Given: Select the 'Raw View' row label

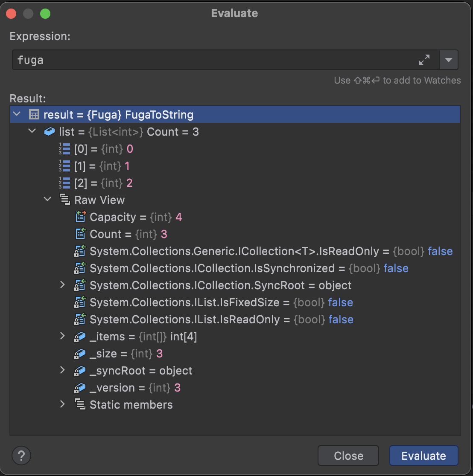Looking at the screenshot, I should click(x=99, y=200).
